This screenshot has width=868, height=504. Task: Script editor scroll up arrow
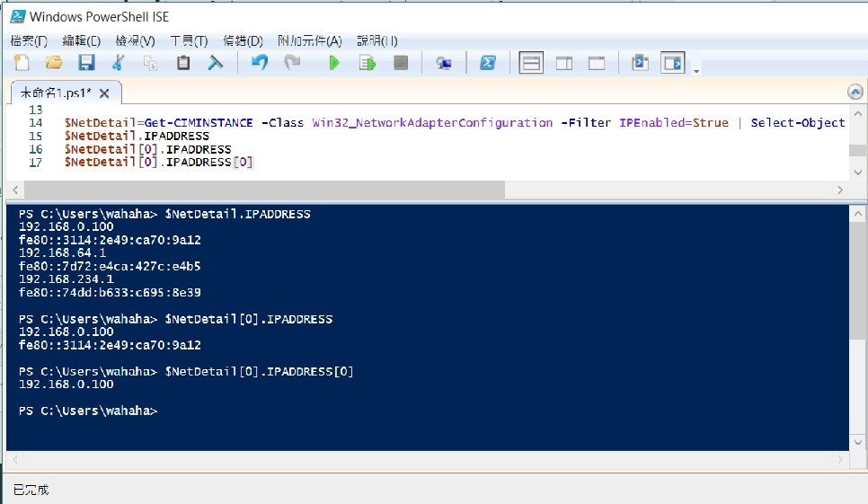pyautogui.click(x=857, y=114)
